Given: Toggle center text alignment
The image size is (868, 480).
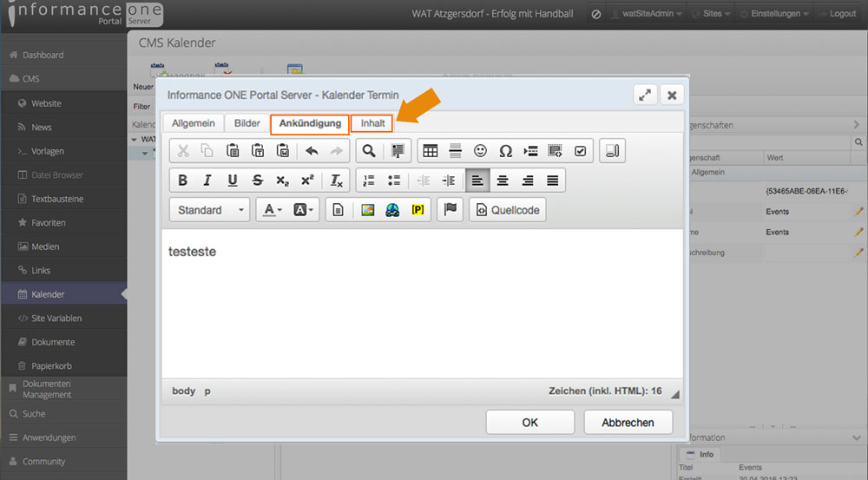Looking at the screenshot, I should tap(503, 181).
